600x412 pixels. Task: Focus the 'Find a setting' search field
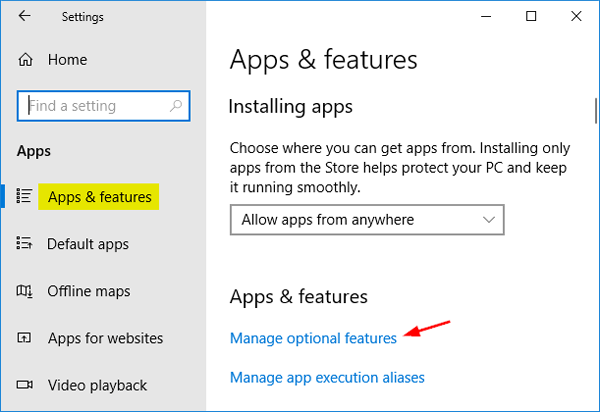(x=95, y=105)
